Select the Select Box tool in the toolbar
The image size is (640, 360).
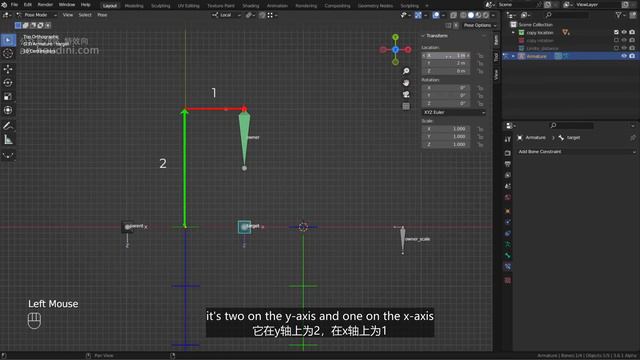[8, 40]
